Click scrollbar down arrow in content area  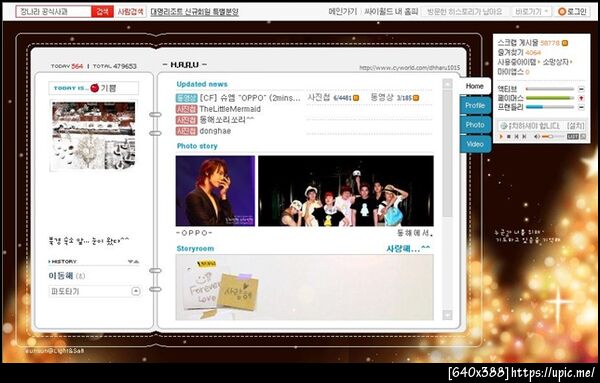pyautogui.click(x=447, y=315)
